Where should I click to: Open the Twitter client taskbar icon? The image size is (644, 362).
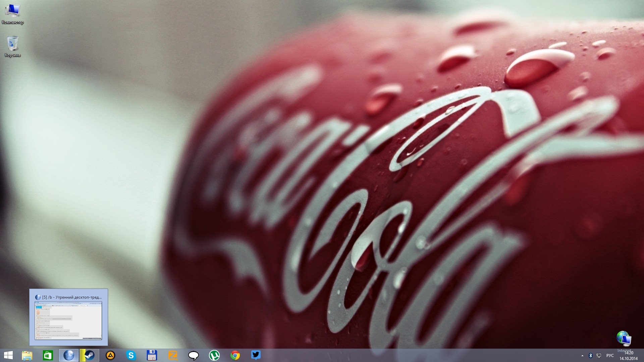click(x=256, y=355)
